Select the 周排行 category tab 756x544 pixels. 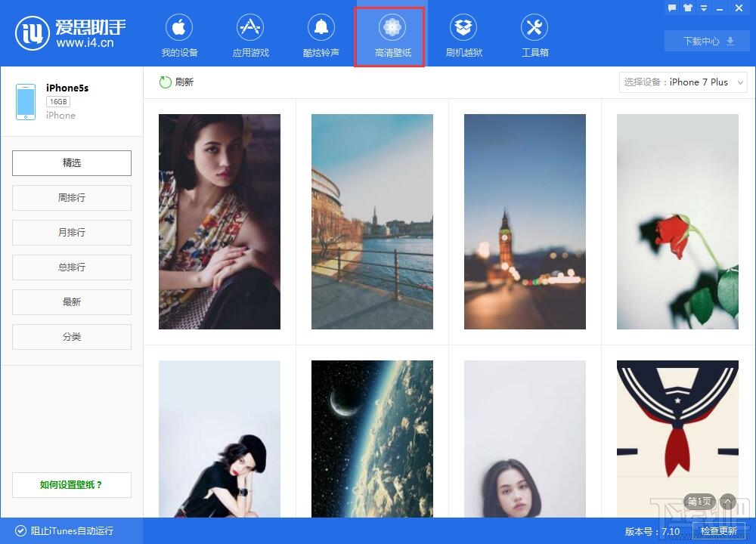pyautogui.click(x=72, y=197)
